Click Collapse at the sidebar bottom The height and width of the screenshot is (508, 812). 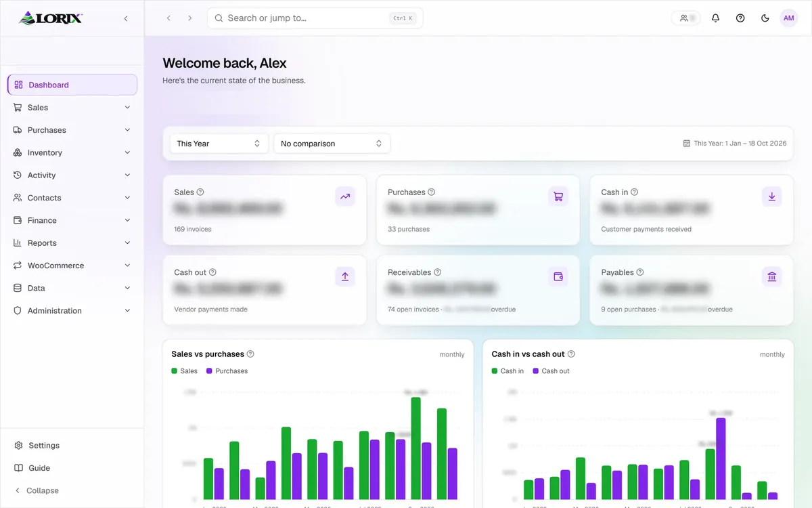click(x=72, y=490)
